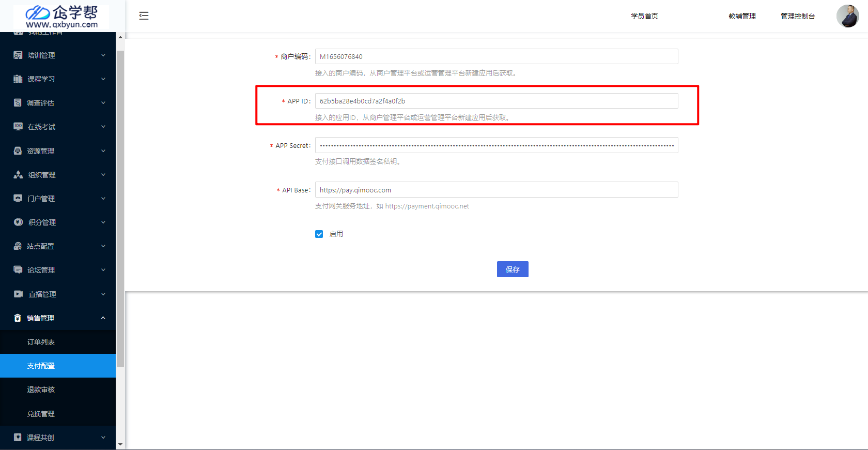Click the sidebar scrollbar thumb
868x450 pixels.
click(x=120, y=209)
